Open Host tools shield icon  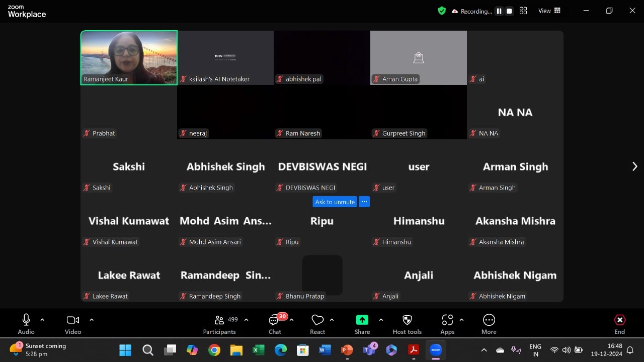point(407,320)
